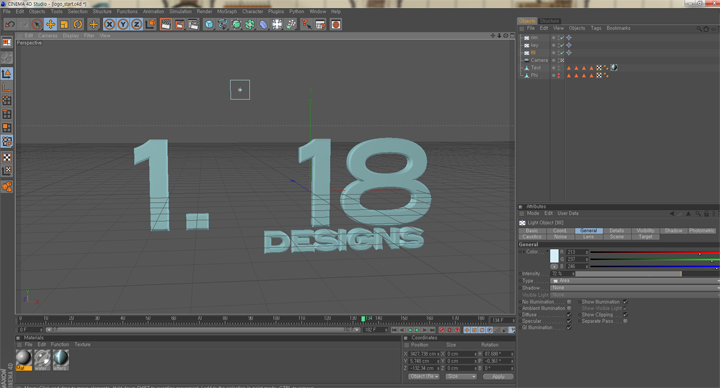Switch to the Noise tab
The height and width of the screenshot is (388, 720).
tap(560, 236)
